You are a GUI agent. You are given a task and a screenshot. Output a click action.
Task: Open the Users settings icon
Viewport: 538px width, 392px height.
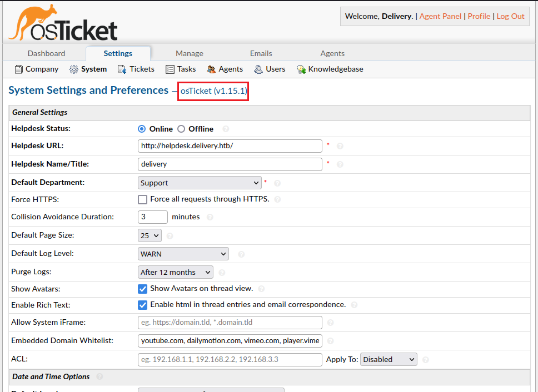pos(258,69)
